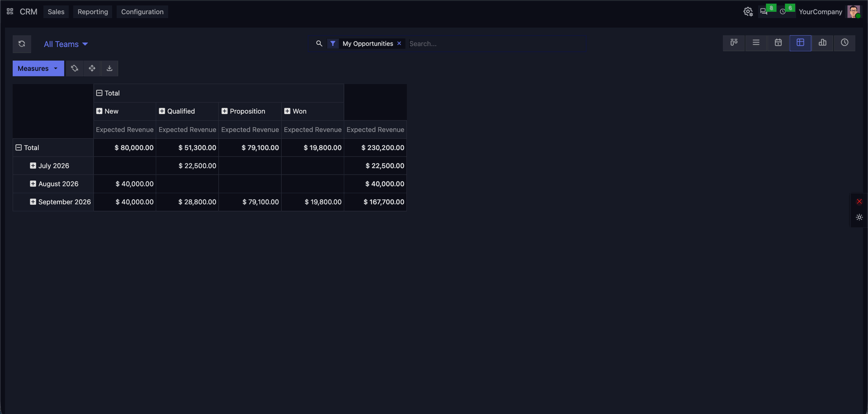Screen dimensions: 868x414
Task: Switch to Activity view
Action: [x=844, y=43]
